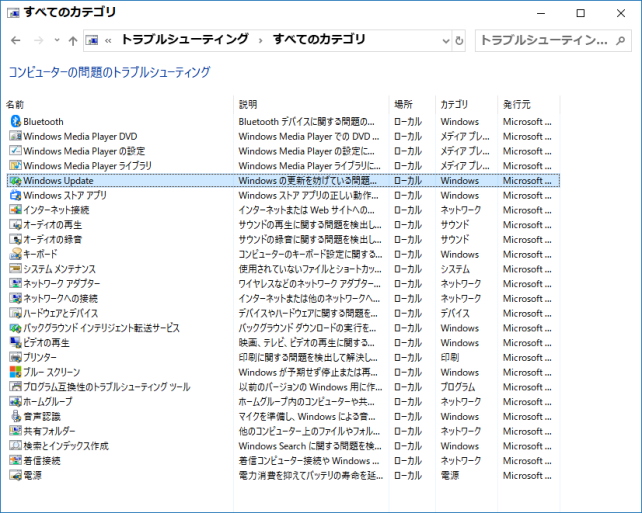Viewport: 642px width, 513px height.
Task: Click the 検索とインデックス作成 icon
Action: 16,445
